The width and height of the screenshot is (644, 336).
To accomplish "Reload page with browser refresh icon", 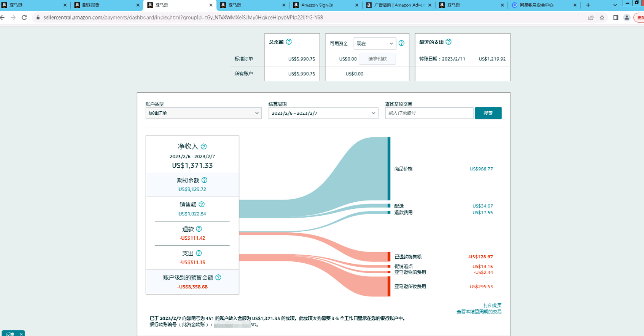I will [x=24, y=18].
